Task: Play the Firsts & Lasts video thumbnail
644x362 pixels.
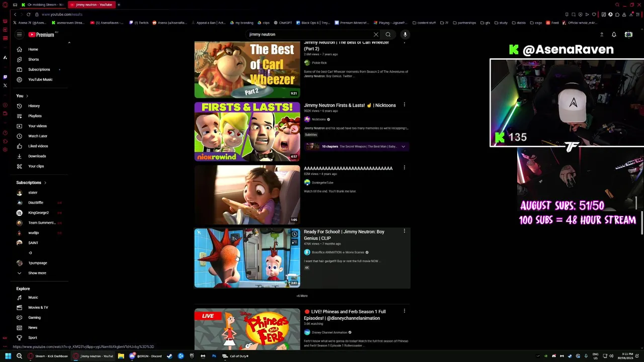Action: coord(247,132)
